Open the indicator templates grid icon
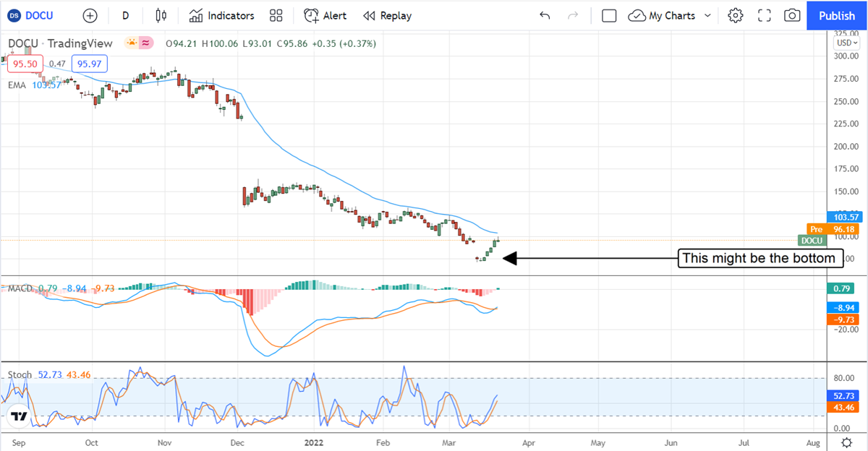 pos(276,15)
